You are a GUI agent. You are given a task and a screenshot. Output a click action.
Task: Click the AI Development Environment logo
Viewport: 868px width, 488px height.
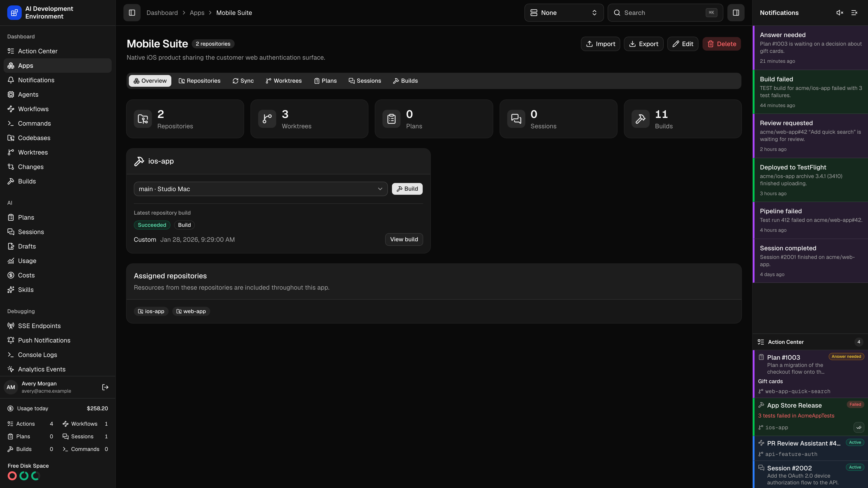[x=14, y=13]
